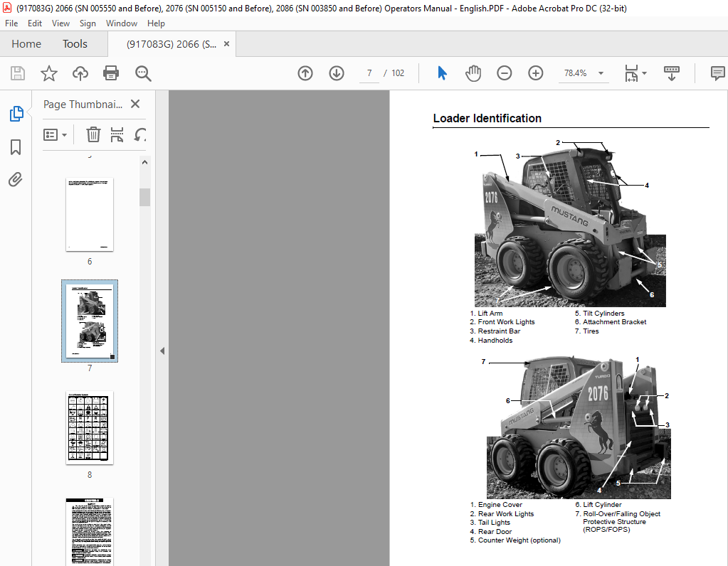This screenshot has height=566, width=728.
Task: Open the Bookmarks panel icon
Action: point(16,147)
